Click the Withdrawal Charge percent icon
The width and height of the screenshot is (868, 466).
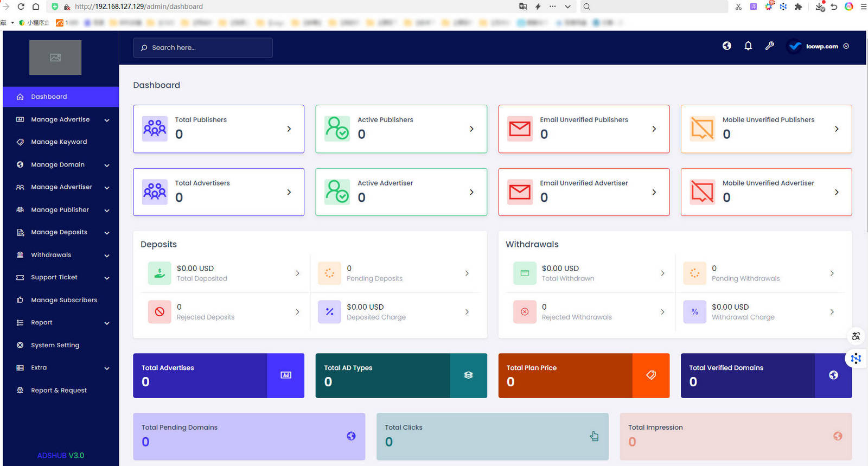(694, 312)
